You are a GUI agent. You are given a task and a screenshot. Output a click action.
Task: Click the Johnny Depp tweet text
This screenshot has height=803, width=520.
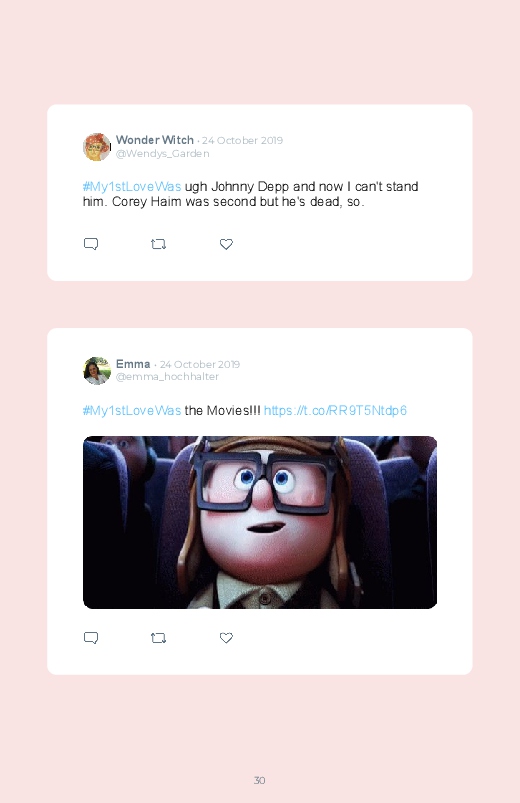pyautogui.click(x=251, y=194)
